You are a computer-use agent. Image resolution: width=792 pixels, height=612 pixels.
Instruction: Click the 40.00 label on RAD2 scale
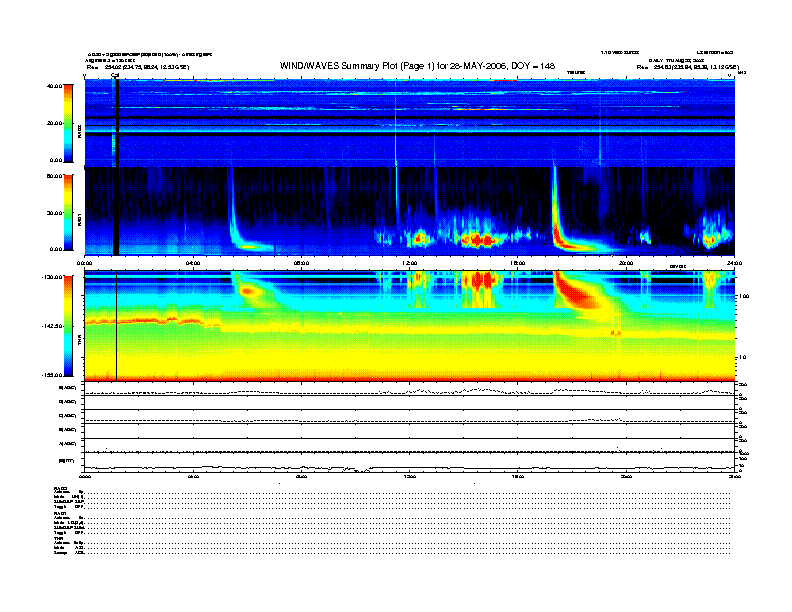54,86
